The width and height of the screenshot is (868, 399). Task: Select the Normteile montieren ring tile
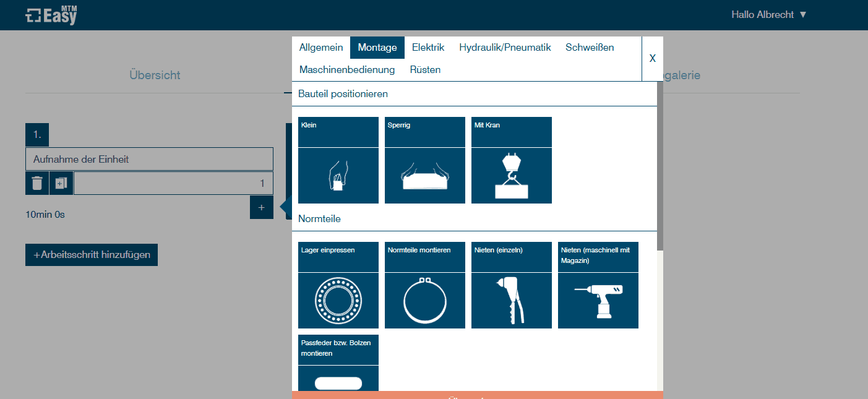click(424, 285)
